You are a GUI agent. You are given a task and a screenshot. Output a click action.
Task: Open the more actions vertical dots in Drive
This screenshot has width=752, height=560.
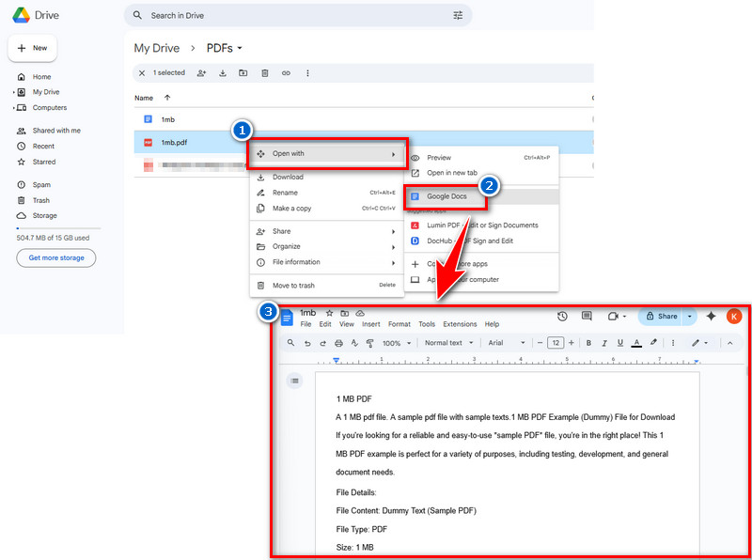coord(307,73)
